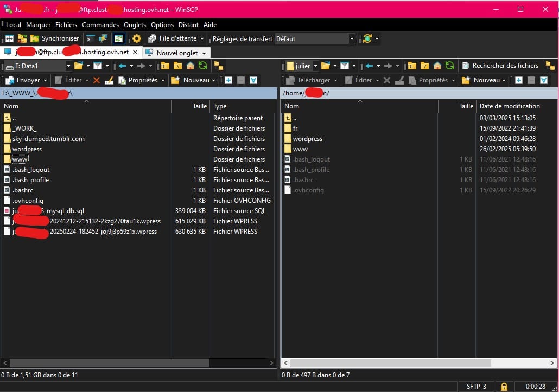Expand the F: Data1 drive dropdown
559x392 pixels.
(68, 66)
